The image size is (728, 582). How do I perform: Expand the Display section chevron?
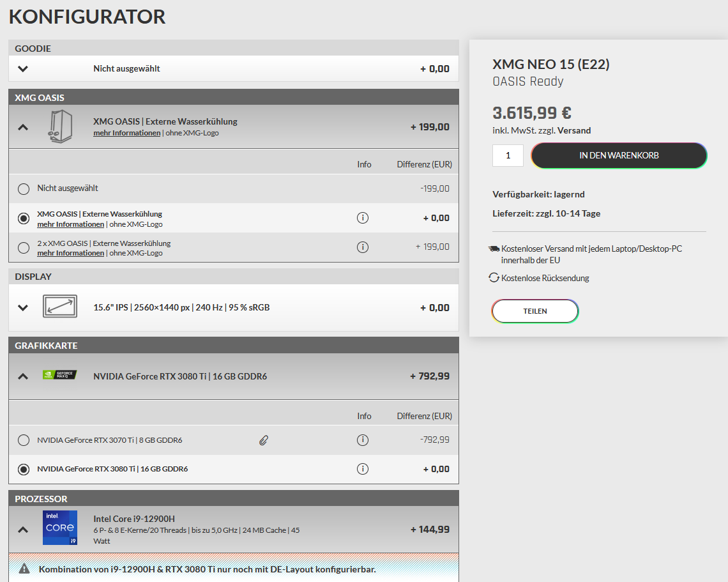(23, 307)
